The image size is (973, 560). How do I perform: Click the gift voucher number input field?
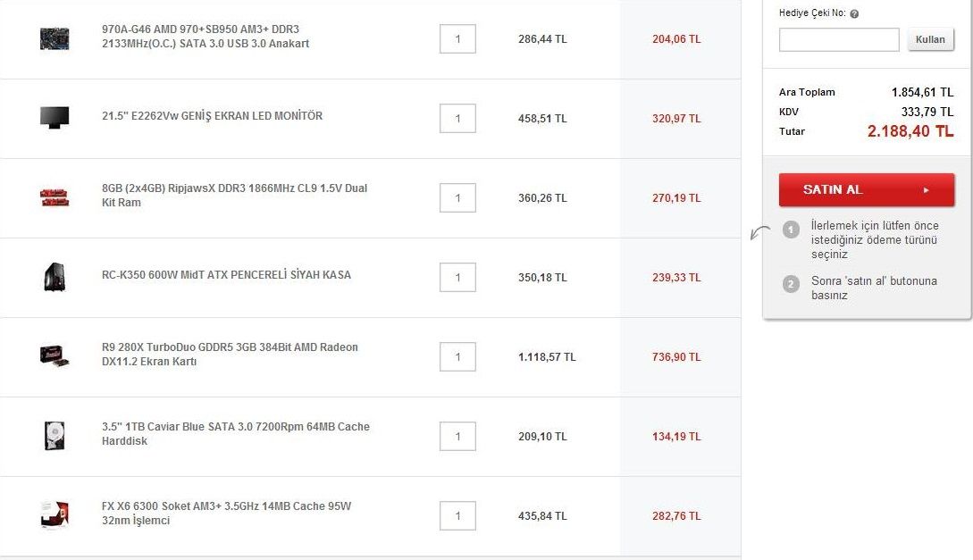pyautogui.click(x=839, y=39)
